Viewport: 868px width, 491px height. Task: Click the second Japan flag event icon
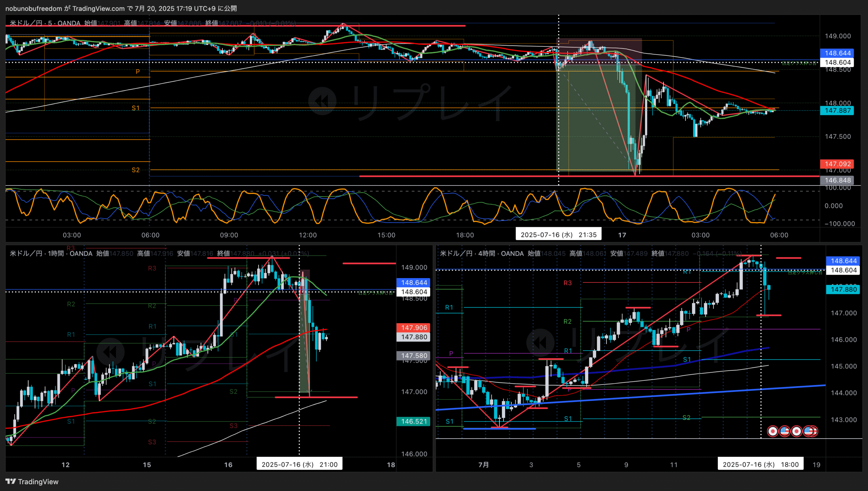click(x=796, y=431)
